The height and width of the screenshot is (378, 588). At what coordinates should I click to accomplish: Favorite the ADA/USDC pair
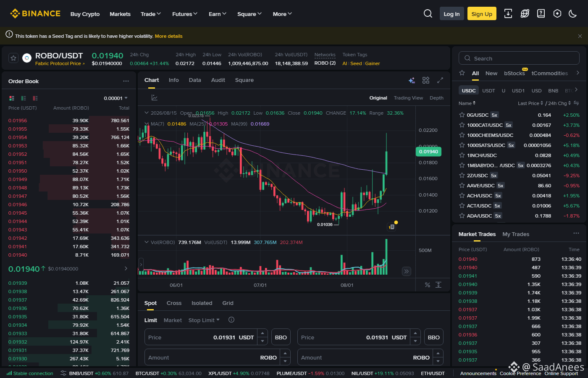(462, 216)
